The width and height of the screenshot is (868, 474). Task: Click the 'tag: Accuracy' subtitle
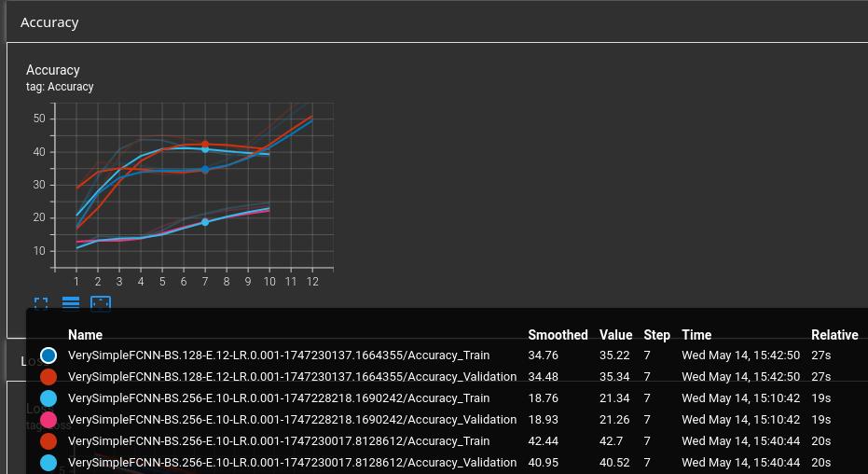click(x=60, y=87)
